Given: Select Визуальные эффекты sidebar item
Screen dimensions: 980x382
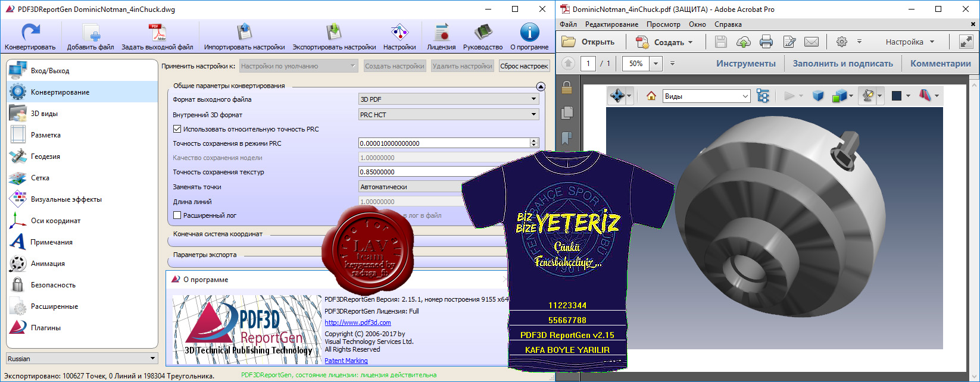Looking at the screenshot, I should (82, 199).
